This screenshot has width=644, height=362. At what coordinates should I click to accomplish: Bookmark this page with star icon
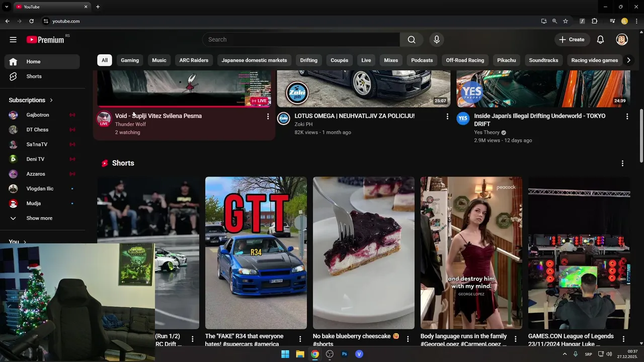click(x=566, y=21)
